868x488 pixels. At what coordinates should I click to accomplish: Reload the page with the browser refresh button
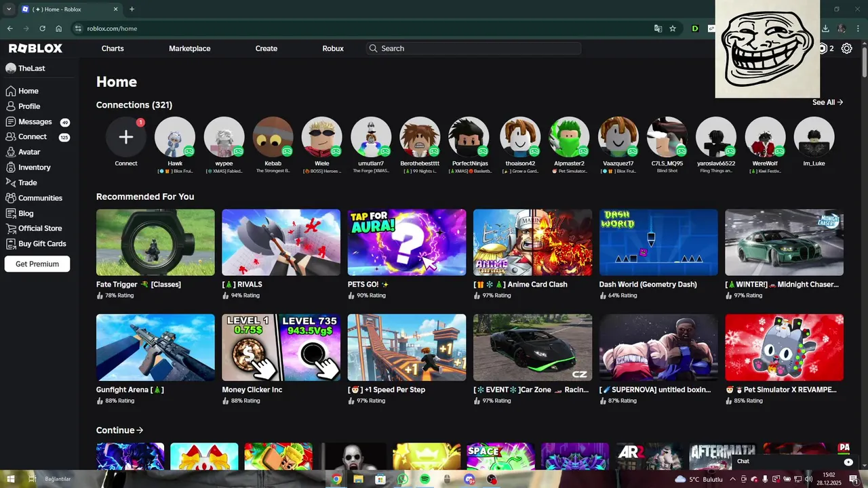click(x=42, y=28)
